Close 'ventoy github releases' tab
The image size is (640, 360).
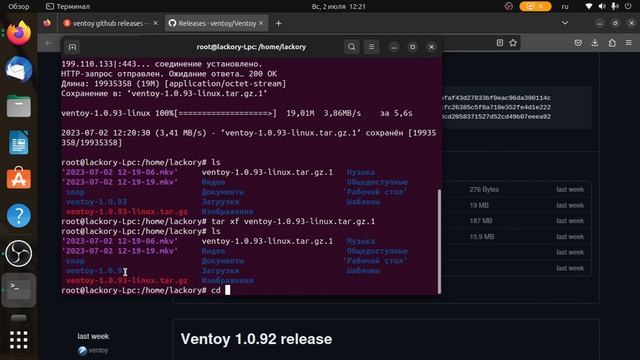(x=155, y=23)
